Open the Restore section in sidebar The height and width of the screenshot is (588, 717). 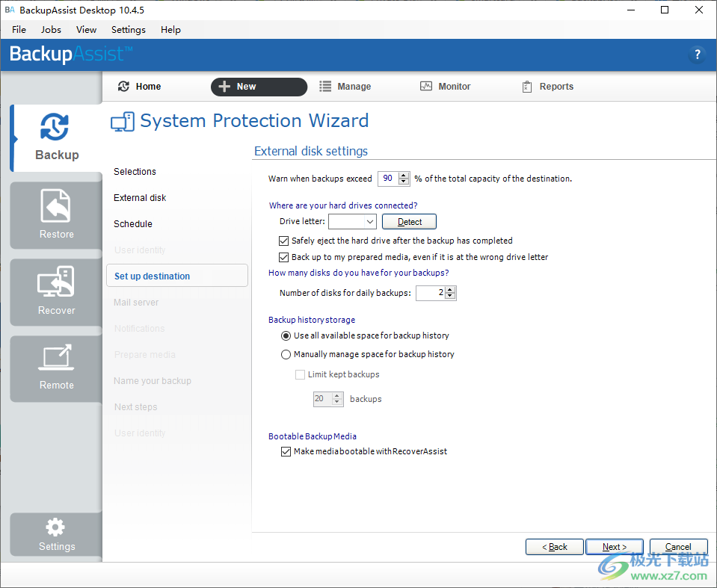tap(56, 214)
